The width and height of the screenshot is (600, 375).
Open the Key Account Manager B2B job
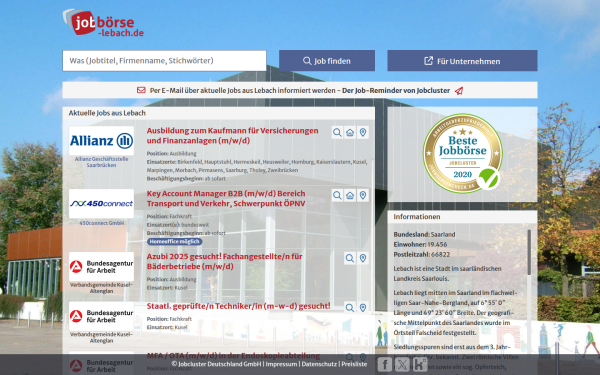click(226, 198)
